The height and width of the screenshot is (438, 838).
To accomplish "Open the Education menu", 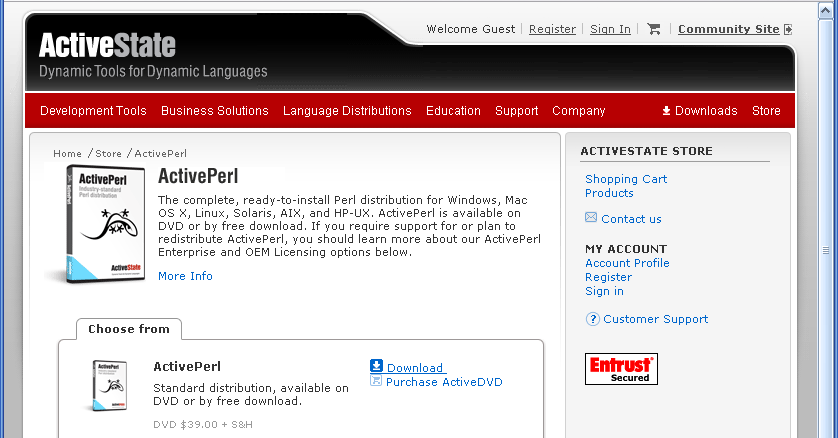I will (453, 111).
